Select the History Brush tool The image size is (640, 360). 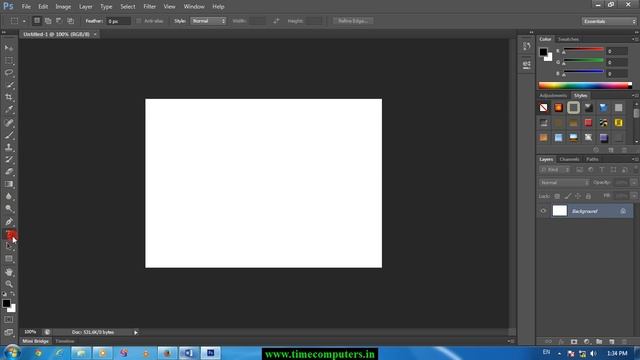pos(9,160)
